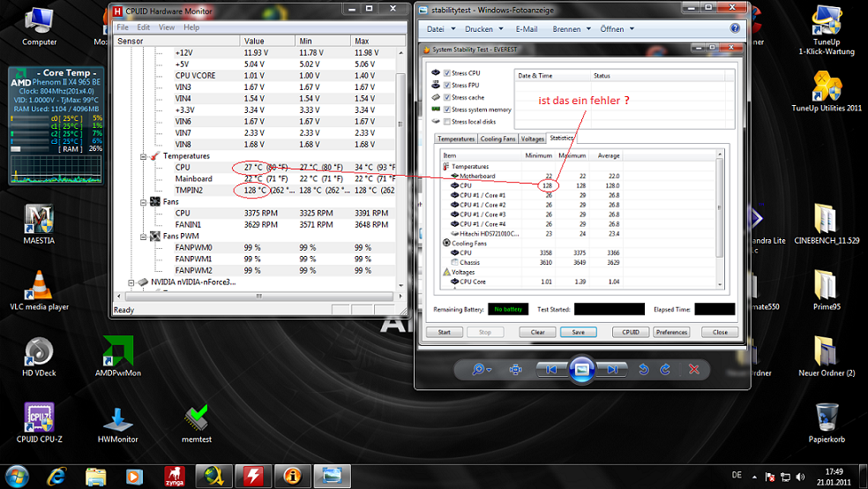Launch VLC media player desktop icon
This screenshot has height=489, width=868.
tap(40, 290)
